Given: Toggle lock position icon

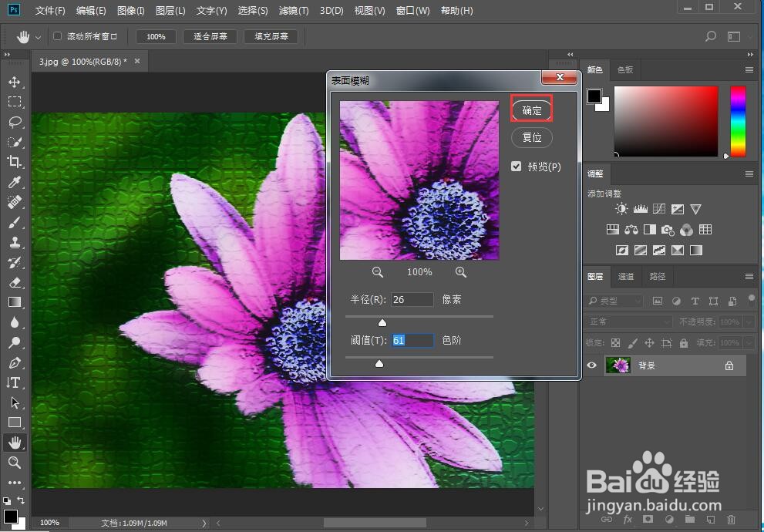Looking at the screenshot, I should click(649, 343).
